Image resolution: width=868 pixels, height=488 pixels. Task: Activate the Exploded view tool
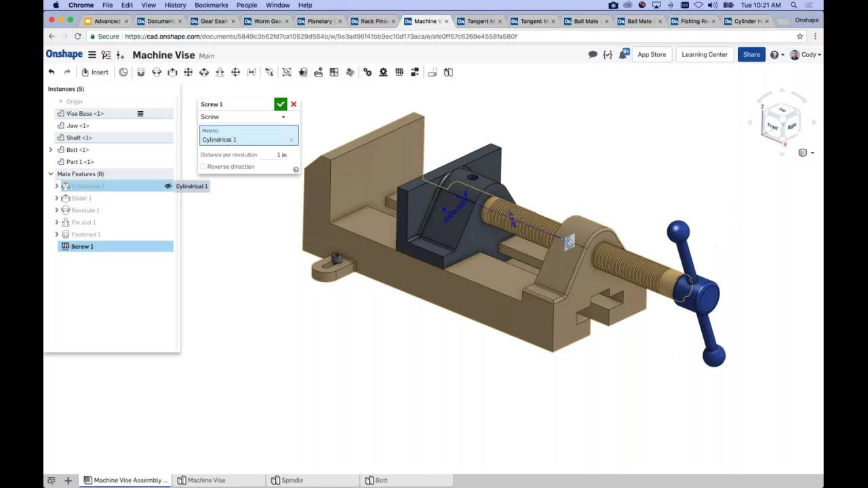[x=432, y=72]
